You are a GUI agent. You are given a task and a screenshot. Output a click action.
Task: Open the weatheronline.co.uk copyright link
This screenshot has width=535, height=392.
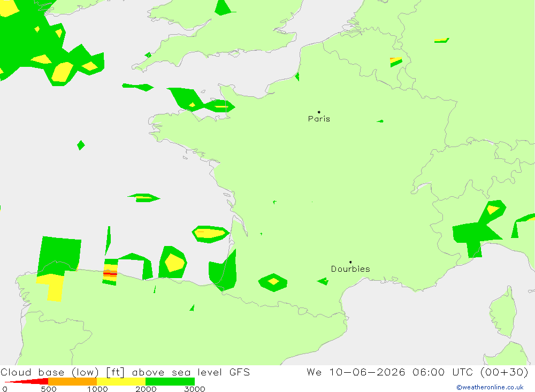(x=490, y=387)
